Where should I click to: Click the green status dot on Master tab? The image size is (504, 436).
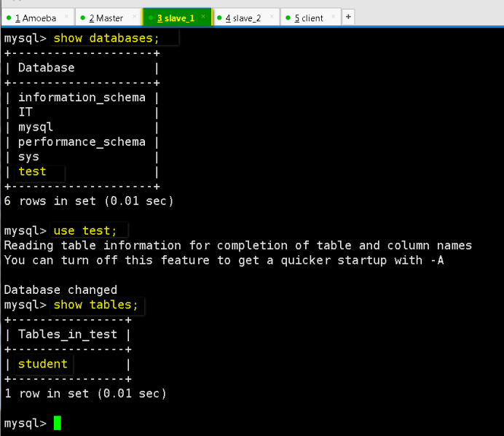tap(82, 17)
